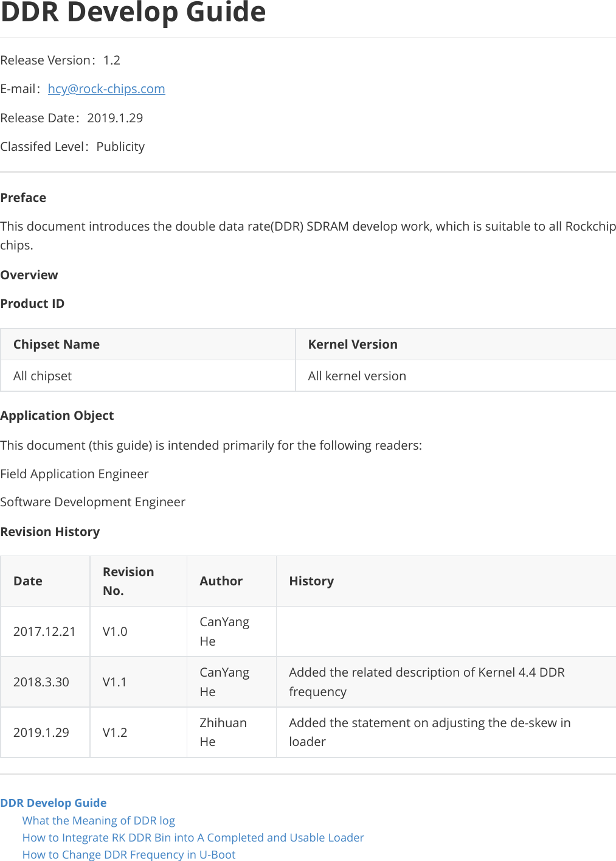Click the DDR Develop Guide main title
The height and width of the screenshot is (861, 616).
pos(133,12)
